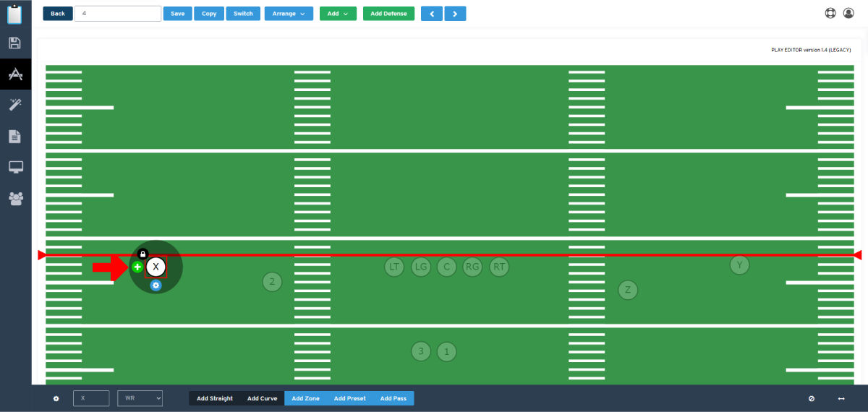Click the Save button

click(x=177, y=14)
